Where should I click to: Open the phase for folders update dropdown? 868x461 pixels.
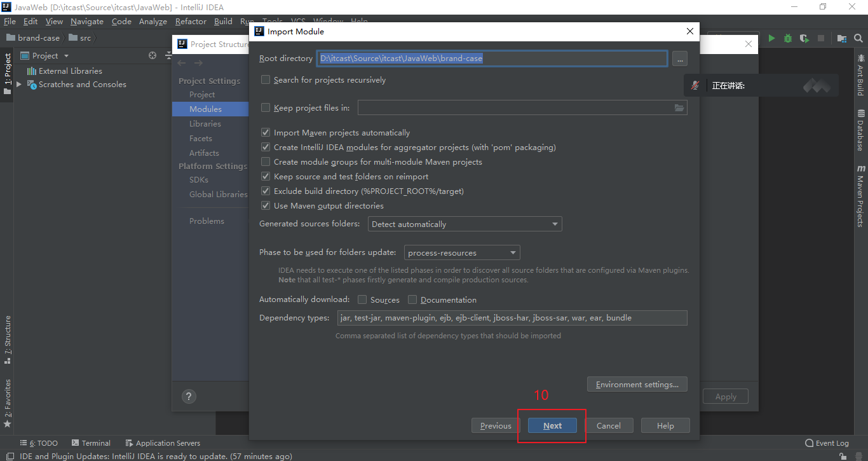[462, 252]
